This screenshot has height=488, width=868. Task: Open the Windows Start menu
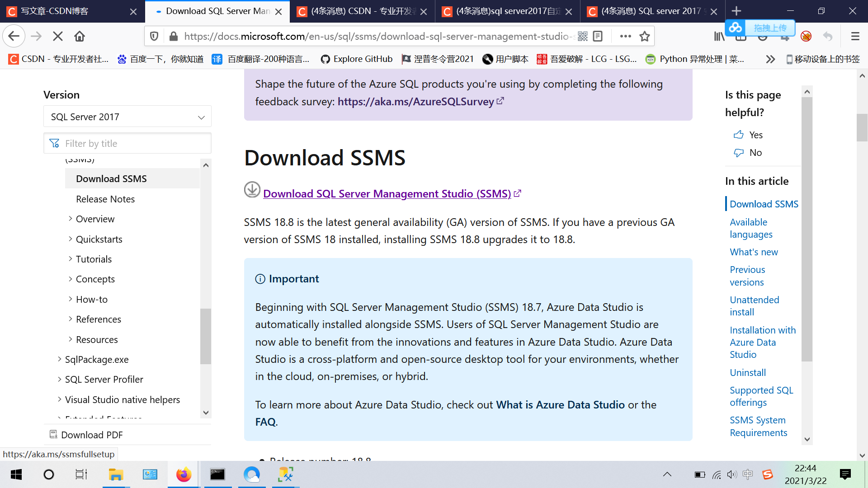(x=16, y=474)
